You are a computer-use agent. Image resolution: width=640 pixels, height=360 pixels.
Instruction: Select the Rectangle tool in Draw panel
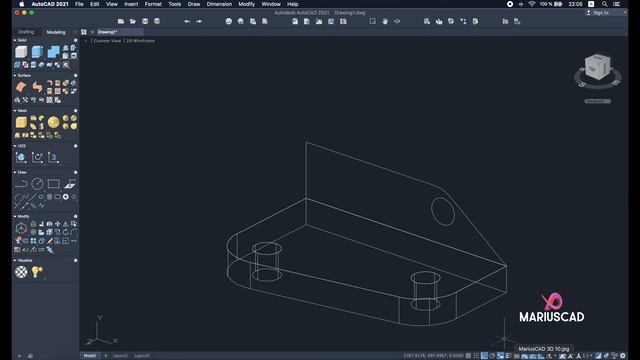click(53, 184)
